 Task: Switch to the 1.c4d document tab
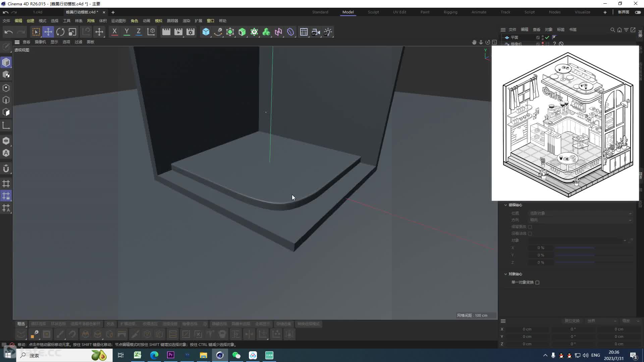tap(38, 12)
